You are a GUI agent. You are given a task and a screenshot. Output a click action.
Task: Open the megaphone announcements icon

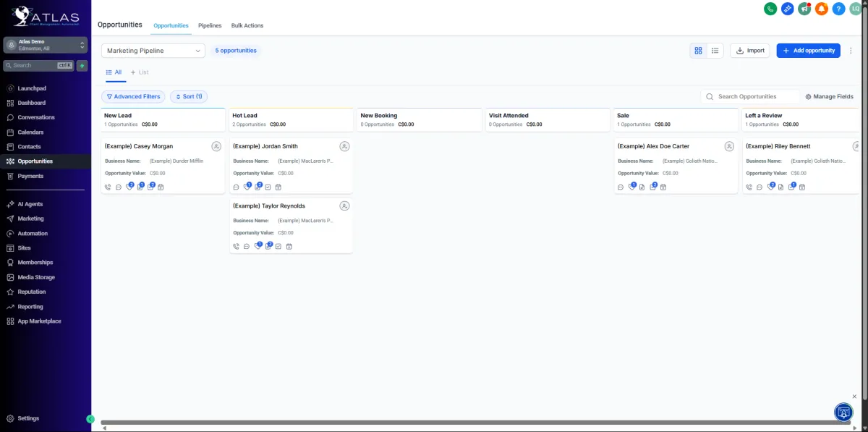[x=804, y=9]
